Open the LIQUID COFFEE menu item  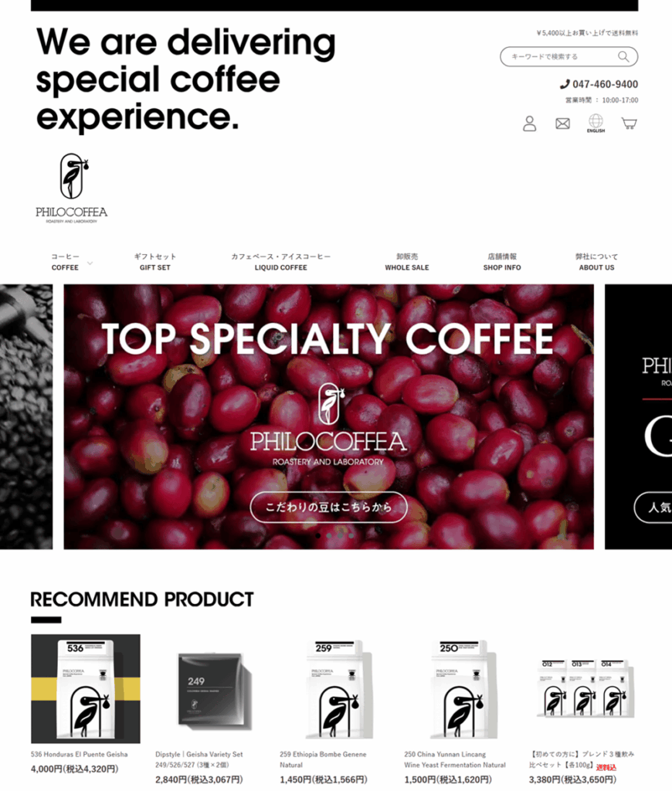tap(280, 262)
